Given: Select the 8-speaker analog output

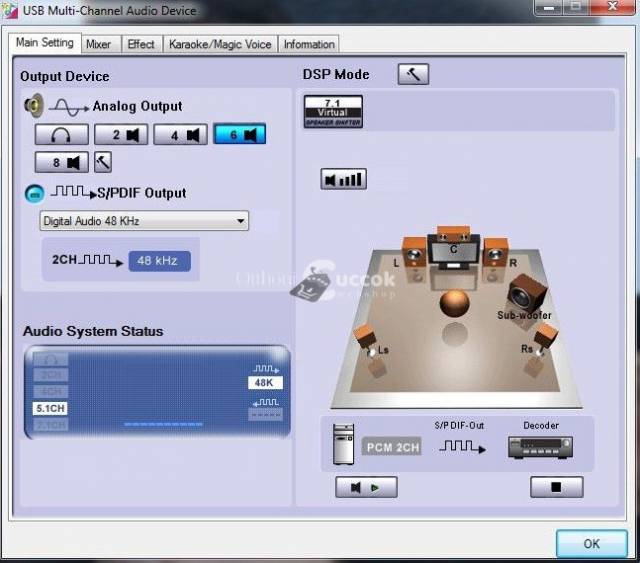Looking at the screenshot, I should point(61,162).
